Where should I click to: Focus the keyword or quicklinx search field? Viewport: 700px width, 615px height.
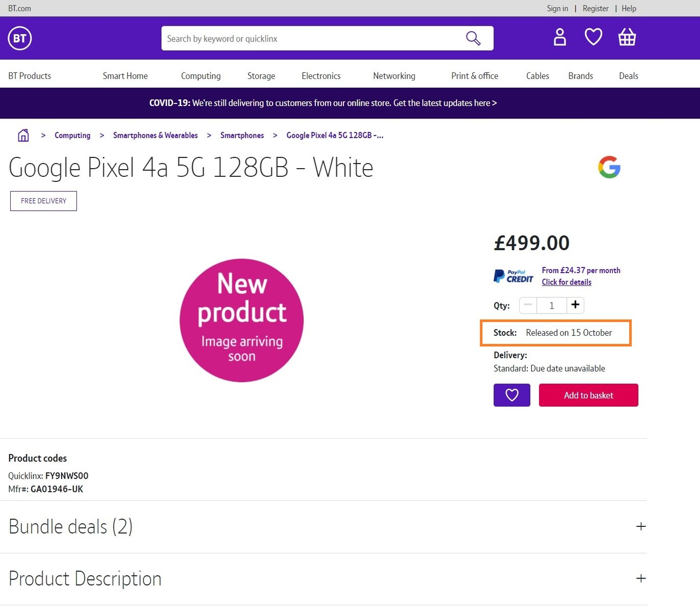307,38
